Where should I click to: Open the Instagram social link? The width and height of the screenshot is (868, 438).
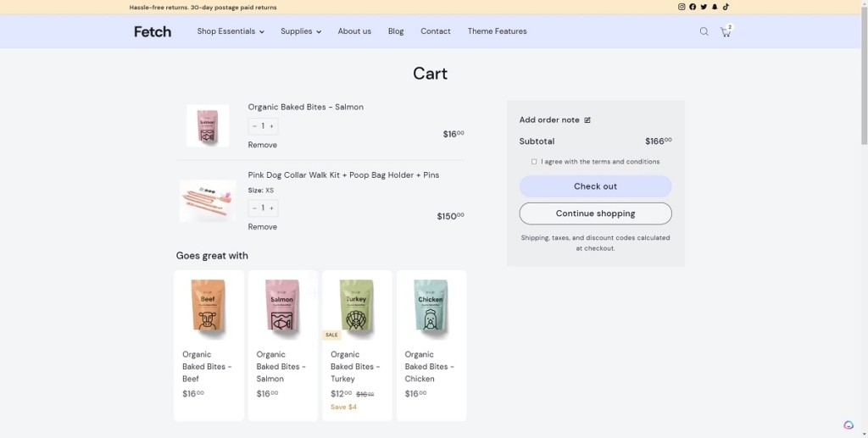pyautogui.click(x=682, y=7)
